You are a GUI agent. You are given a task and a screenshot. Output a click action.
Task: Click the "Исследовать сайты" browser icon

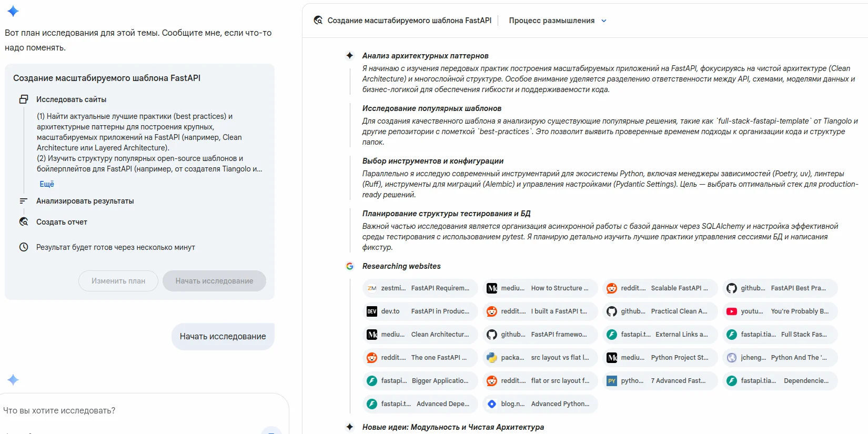click(x=24, y=99)
